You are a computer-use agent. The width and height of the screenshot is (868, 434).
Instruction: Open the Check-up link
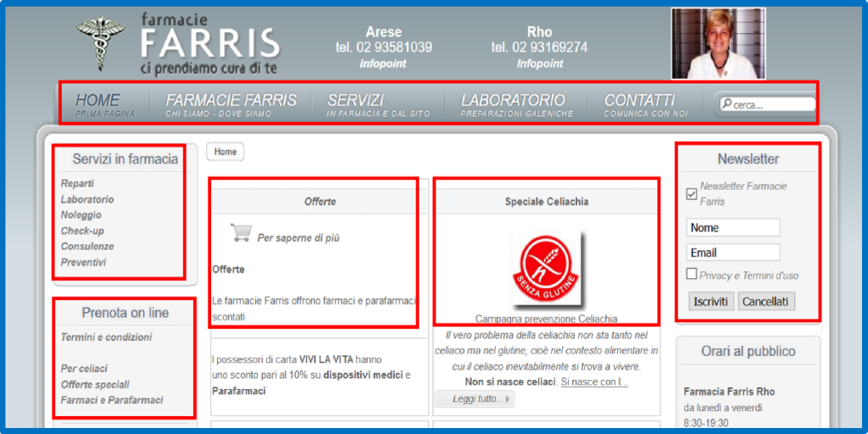[x=82, y=231]
